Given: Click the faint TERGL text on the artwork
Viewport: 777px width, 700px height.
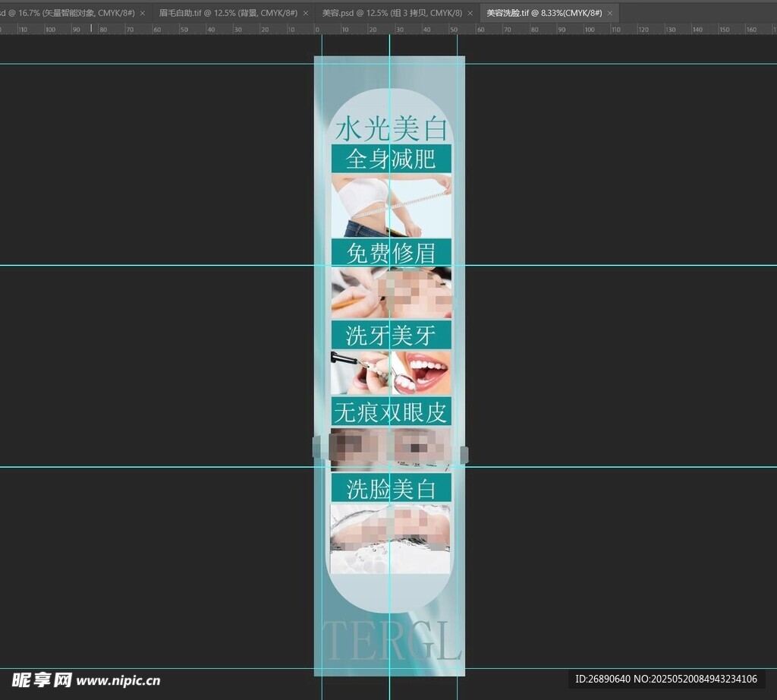Looking at the screenshot, I should (x=392, y=640).
